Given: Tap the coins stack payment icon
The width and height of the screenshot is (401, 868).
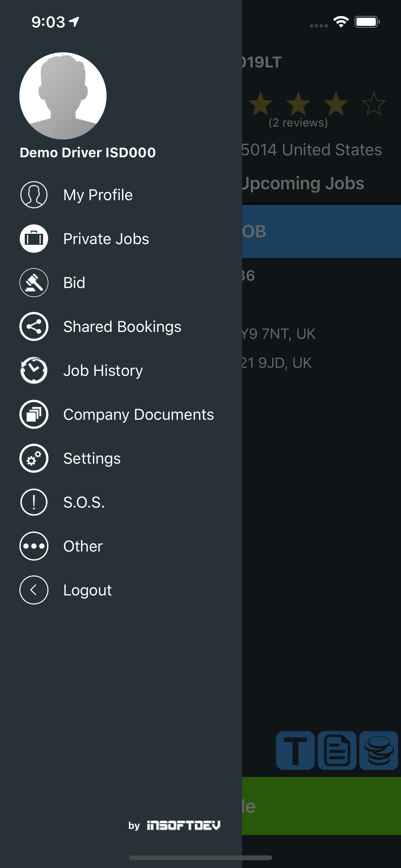Looking at the screenshot, I should (x=378, y=750).
